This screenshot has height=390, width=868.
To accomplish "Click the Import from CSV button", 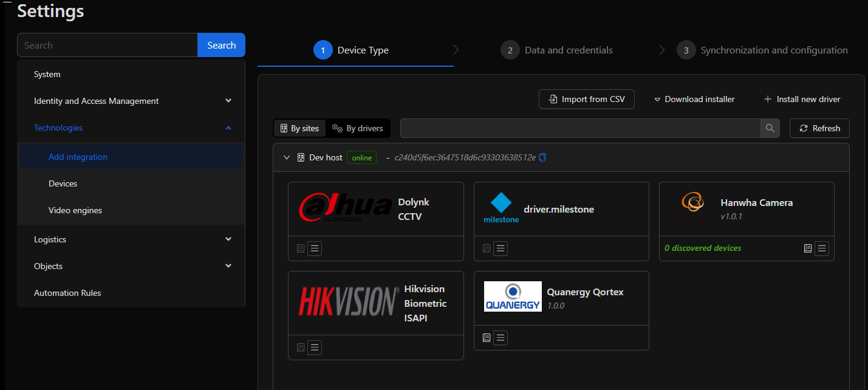I will pyautogui.click(x=586, y=98).
